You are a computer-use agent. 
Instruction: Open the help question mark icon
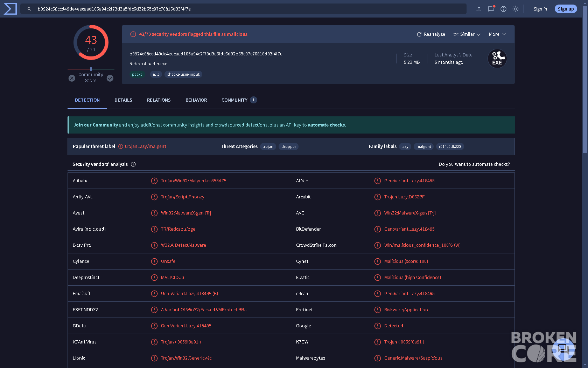click(x=503, y=9)
